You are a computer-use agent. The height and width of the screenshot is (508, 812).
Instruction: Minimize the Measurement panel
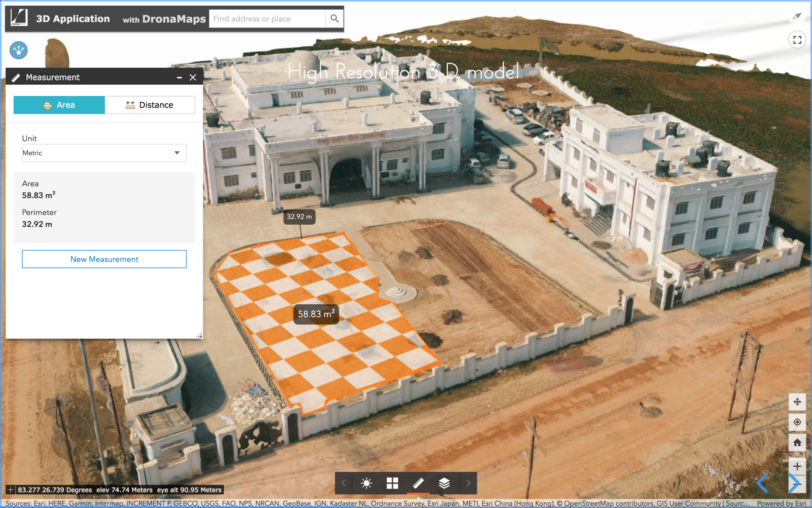[x=179, y=78]
